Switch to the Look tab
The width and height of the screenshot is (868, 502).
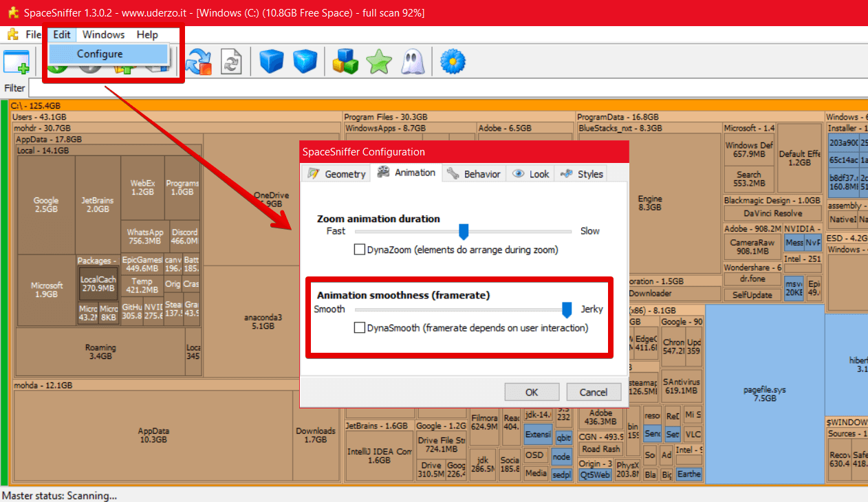[x=530, y=174]
